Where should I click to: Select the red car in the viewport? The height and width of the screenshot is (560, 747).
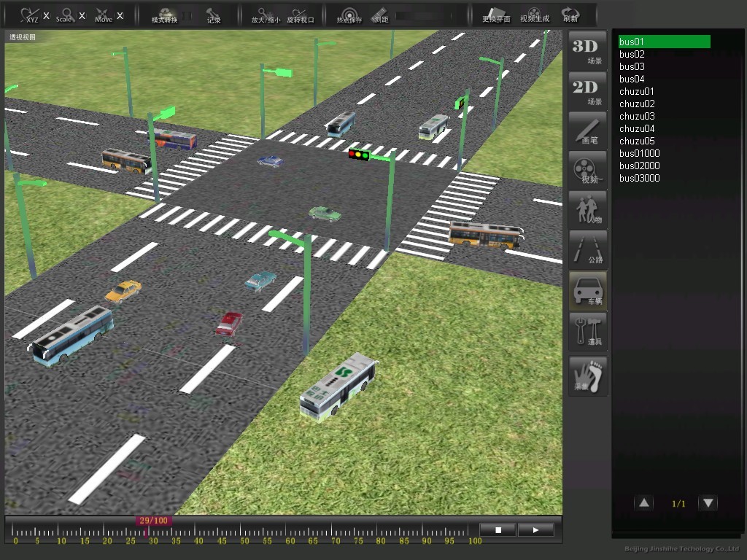pos(229,324)
